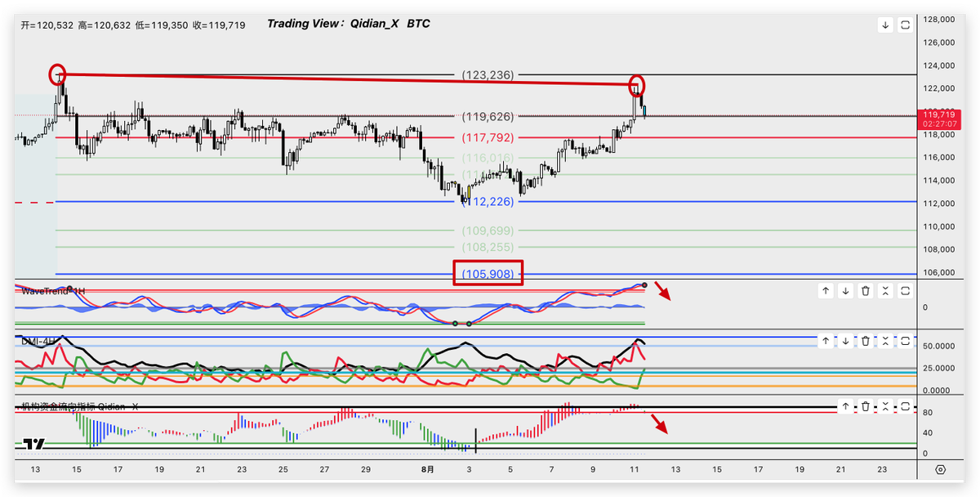Screen dimensions: 980x497
Task: Delete the DMI-4H pane
Action: coord(866,341)
